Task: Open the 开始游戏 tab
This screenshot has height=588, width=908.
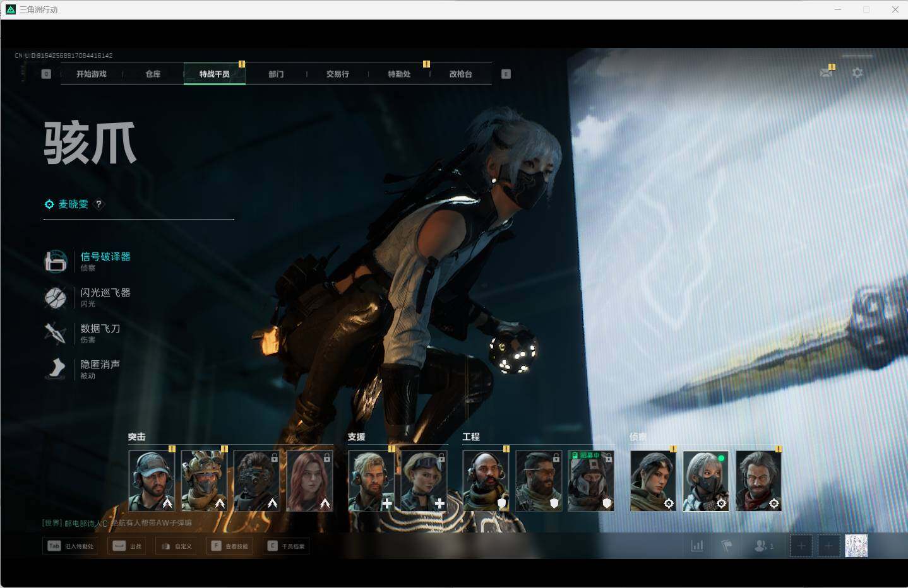Action: 92,74
